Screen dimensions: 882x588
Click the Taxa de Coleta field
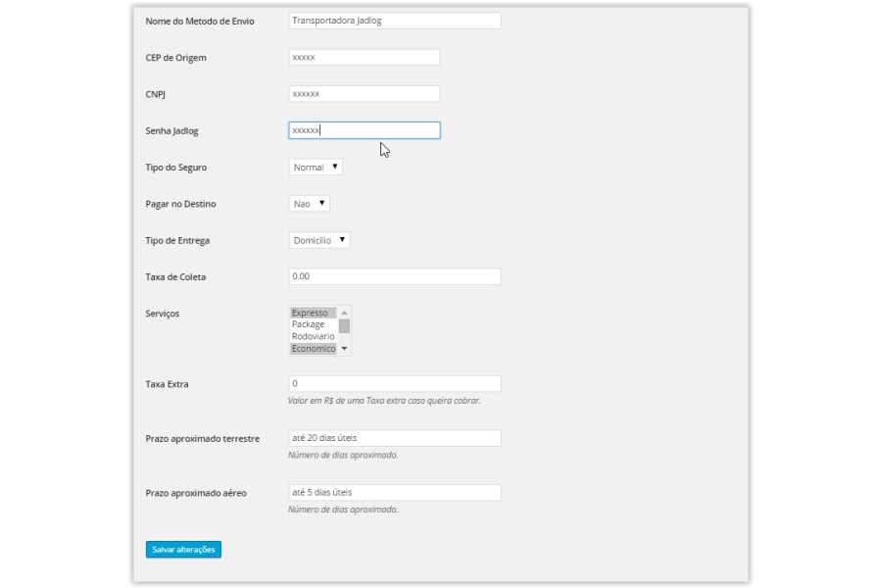tap(394, 276)
